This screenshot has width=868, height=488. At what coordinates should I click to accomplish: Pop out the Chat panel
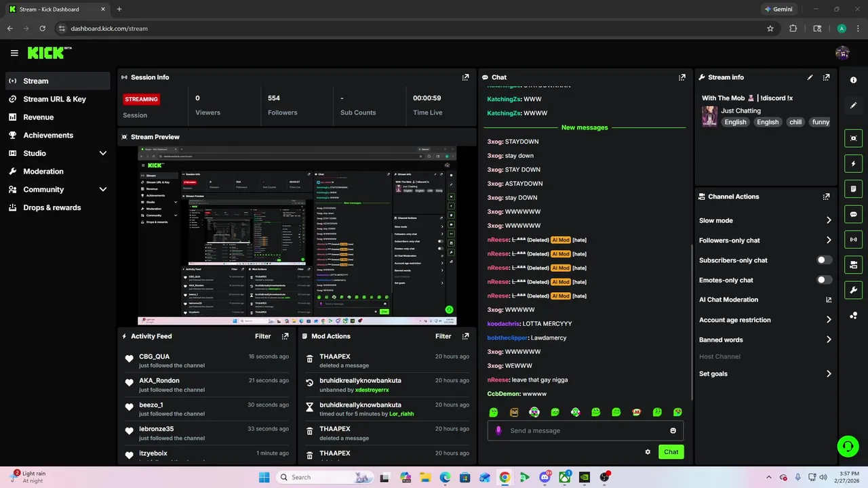click(x=682, y=77)
